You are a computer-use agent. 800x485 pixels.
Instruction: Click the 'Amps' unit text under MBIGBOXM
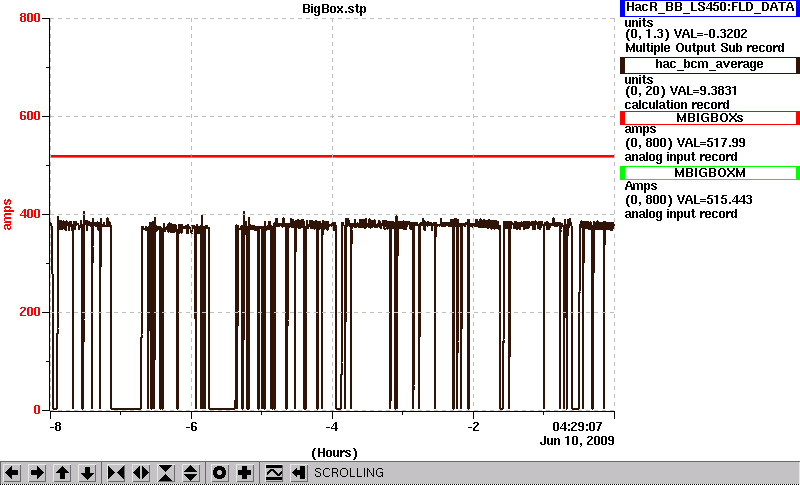click(641, 186)
